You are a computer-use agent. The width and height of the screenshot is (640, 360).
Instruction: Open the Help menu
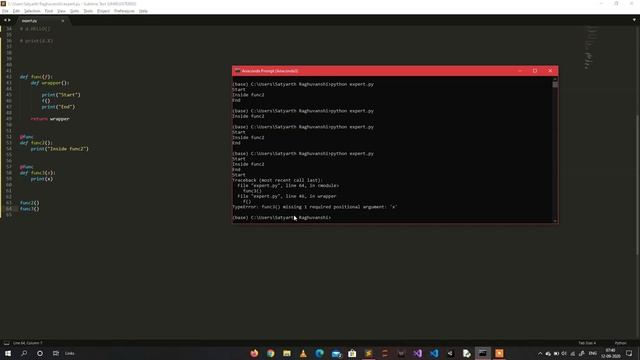point(143,11)
